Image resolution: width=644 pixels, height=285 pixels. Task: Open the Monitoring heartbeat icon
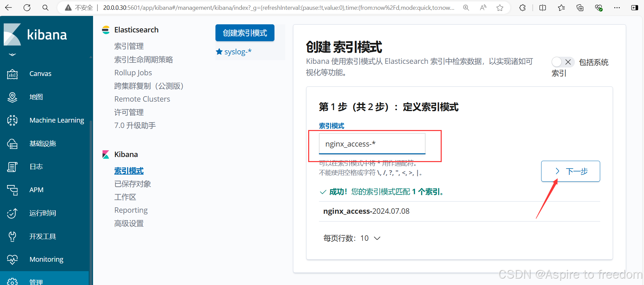coord(12,259)
